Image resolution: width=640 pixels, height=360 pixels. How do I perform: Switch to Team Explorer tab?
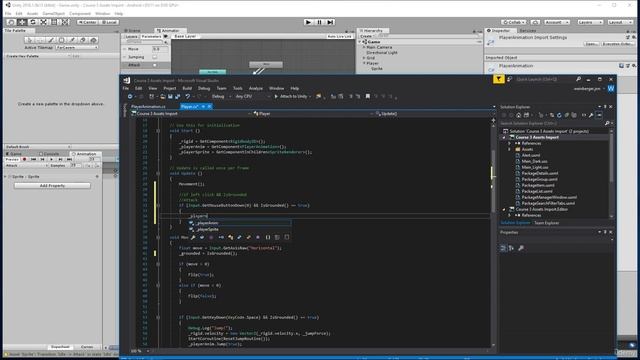click(547, 223)
